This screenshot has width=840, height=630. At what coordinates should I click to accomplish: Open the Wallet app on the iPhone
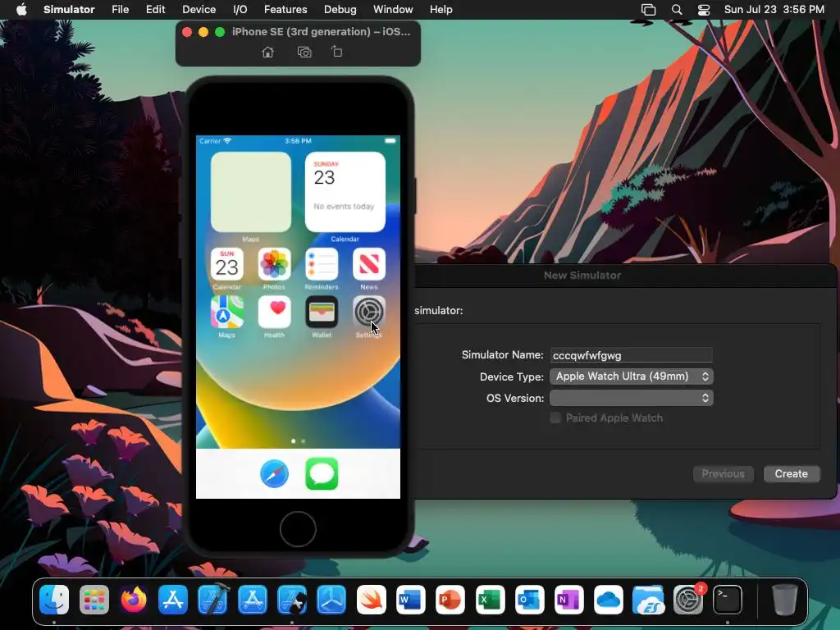pos(322,312)
